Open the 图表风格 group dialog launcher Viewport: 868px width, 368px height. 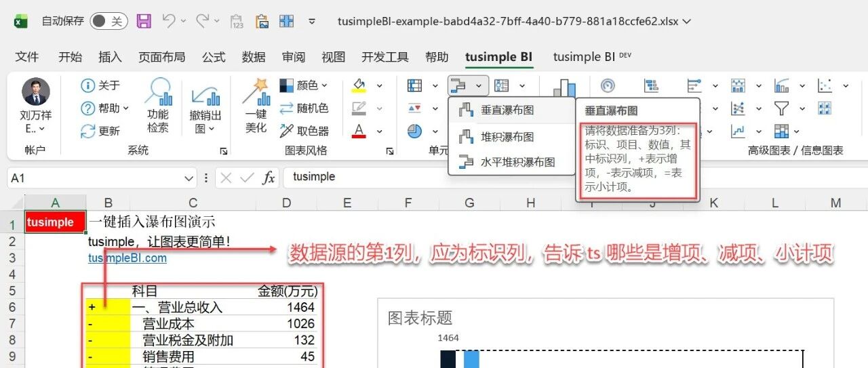coord(390,151)
